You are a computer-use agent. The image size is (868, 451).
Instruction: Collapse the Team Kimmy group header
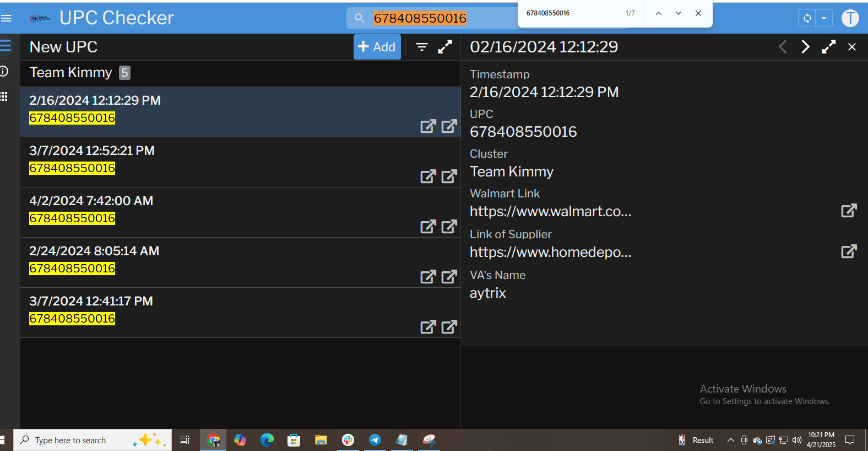point(70,73)
